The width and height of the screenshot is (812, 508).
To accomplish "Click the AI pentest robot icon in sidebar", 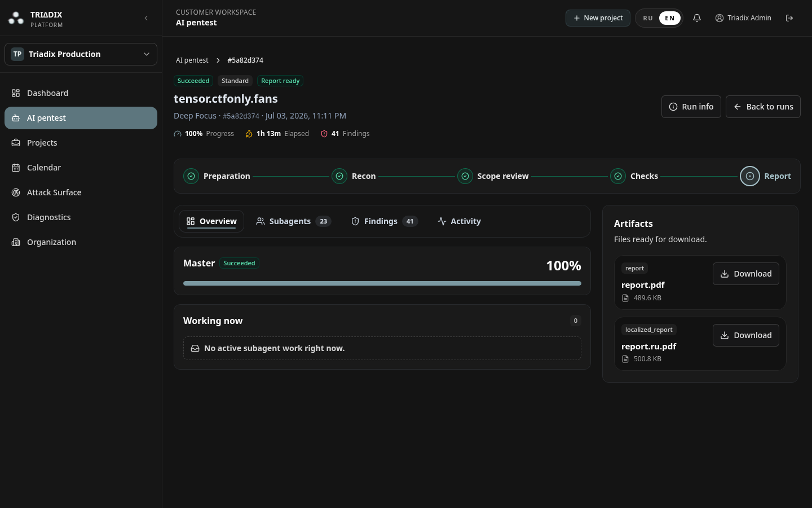I will tap(16, 118).
